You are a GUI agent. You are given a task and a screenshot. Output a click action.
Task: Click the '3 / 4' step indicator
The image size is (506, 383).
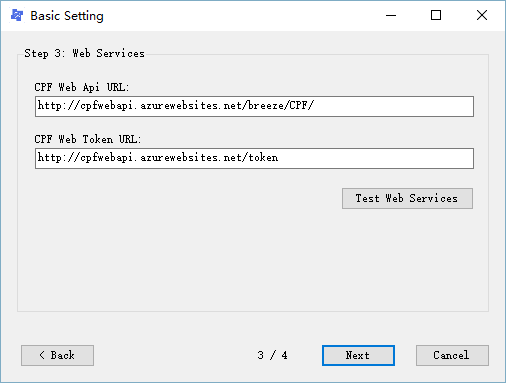[272, 355]
